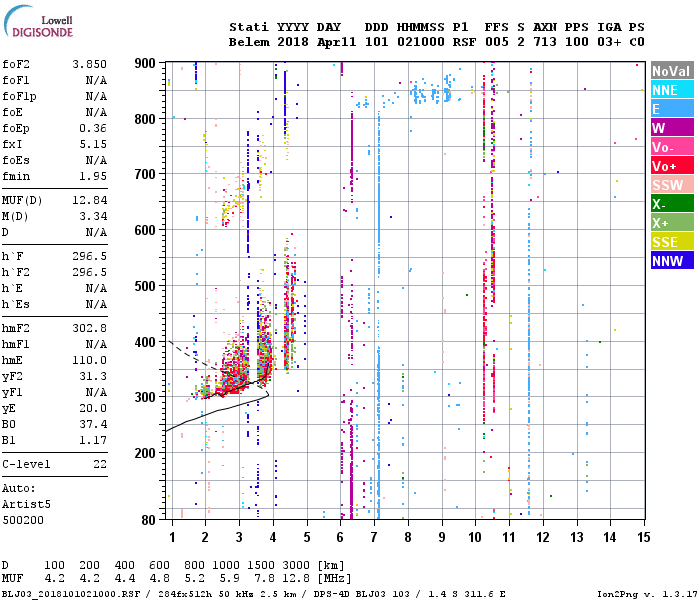
Task: Click the h`F value 296.5
Action: (x=89, y=256)
